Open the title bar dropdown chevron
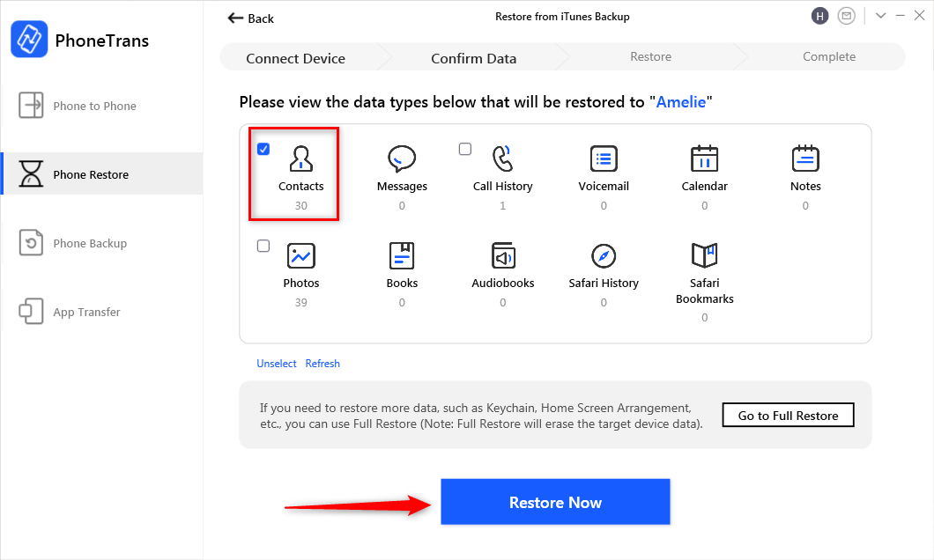Viewport: 934px width, 560px height. click(x=881, y=16)
